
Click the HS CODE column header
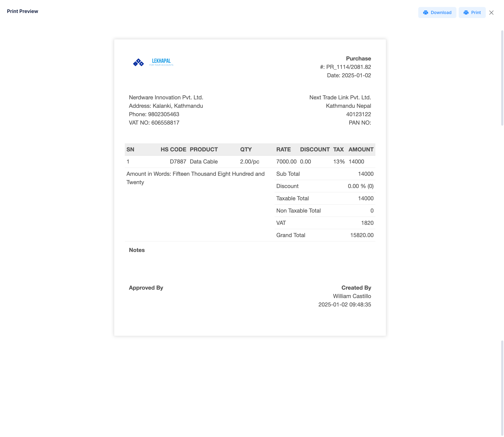tap(173, 149)
